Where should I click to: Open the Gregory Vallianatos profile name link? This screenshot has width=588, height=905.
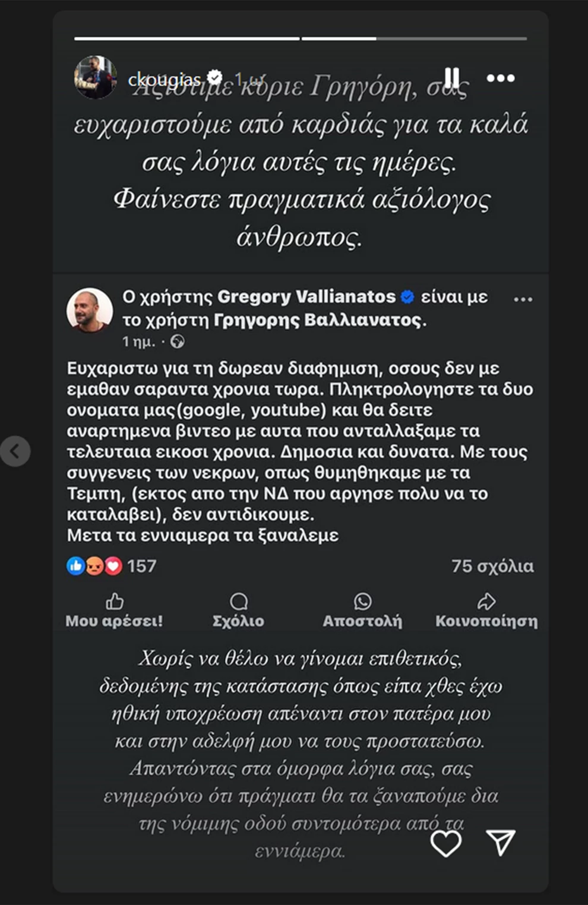[306, 296]
